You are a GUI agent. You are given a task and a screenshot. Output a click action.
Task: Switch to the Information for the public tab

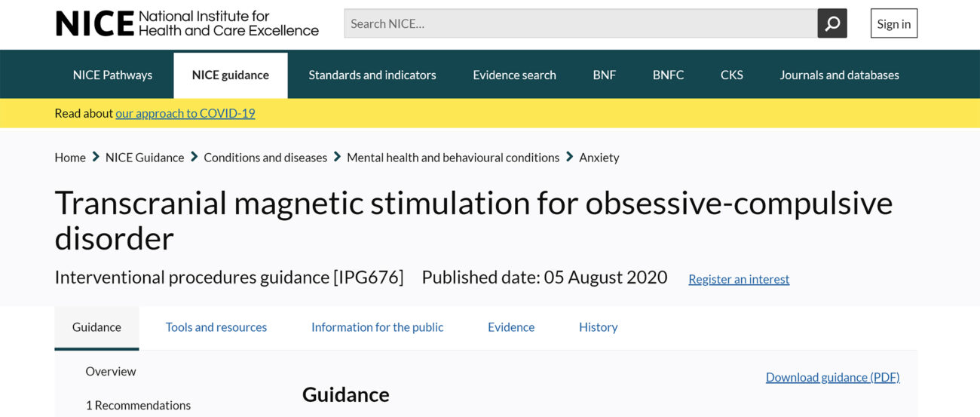click(x=377, y=327)
